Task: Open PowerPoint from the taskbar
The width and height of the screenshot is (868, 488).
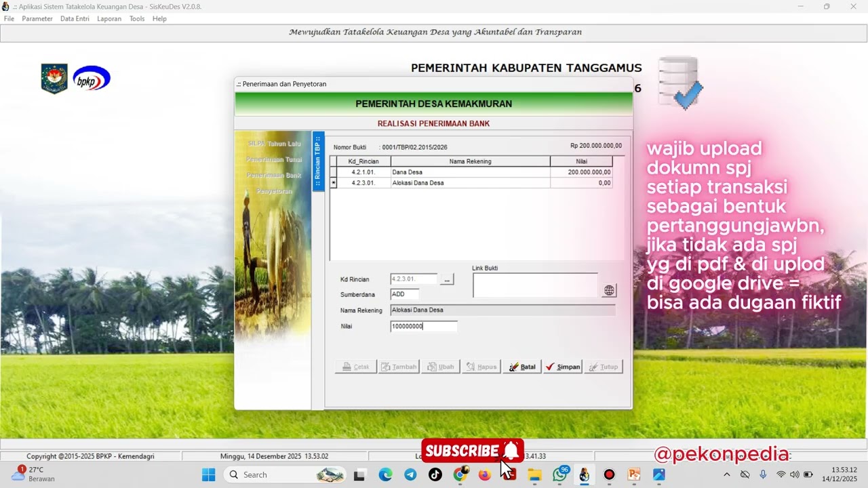Action: click(x=634, y=474)
